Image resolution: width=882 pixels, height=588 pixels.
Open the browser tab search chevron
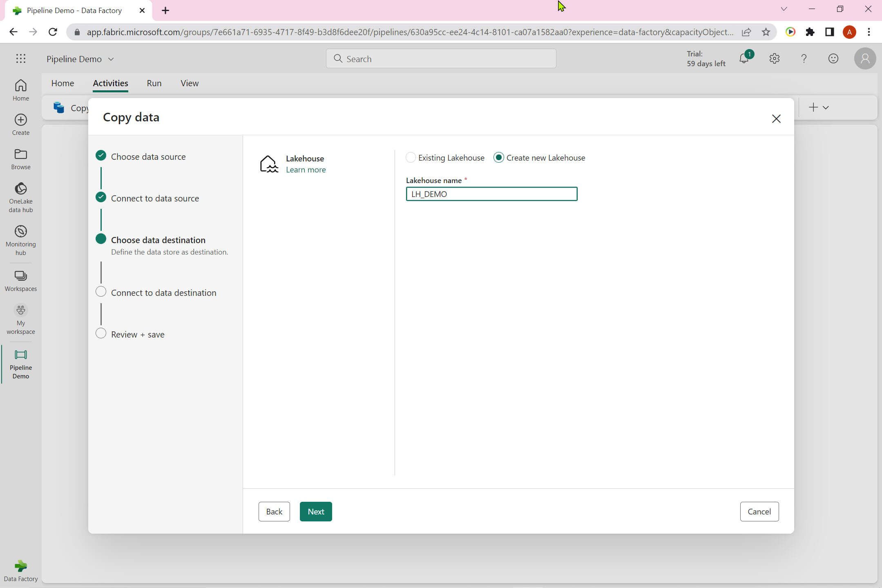pos(784,9)
